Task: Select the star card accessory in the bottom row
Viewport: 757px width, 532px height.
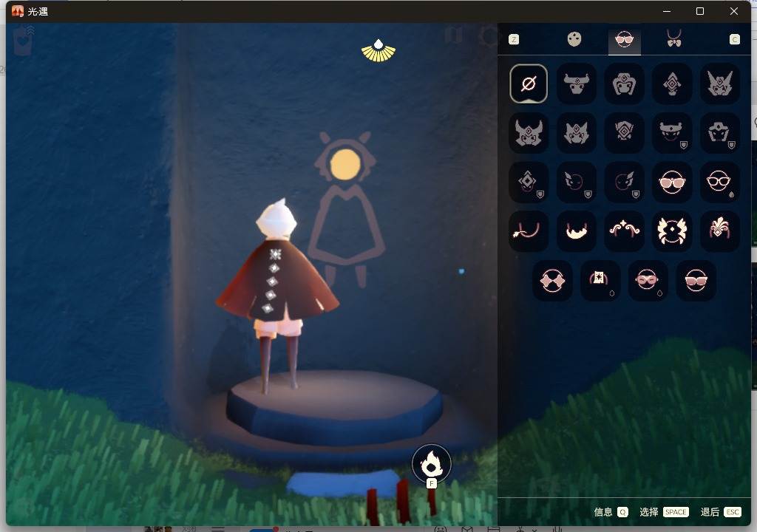Action: (600, 280)
